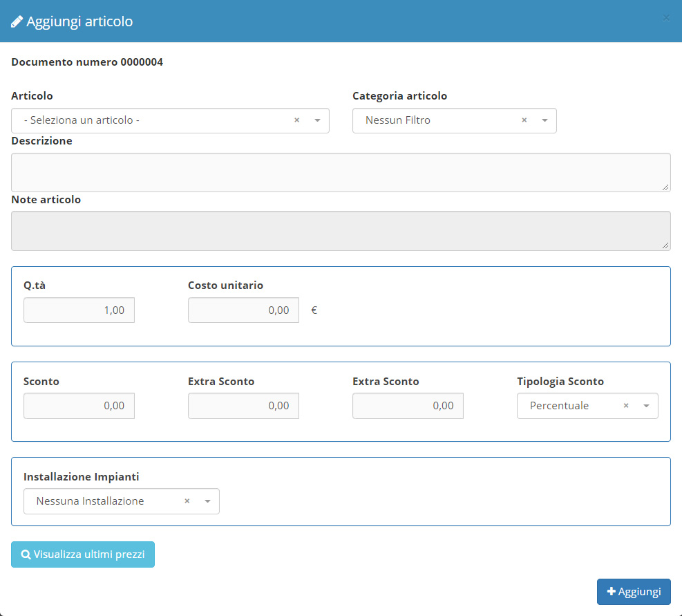Select the Q.tà quantity field

click(x=79, y=310)
